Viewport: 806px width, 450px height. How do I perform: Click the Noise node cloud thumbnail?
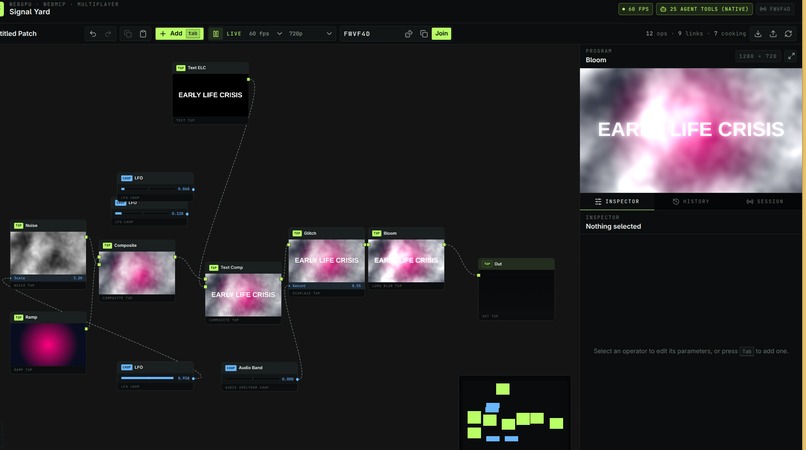coord(48,253)
